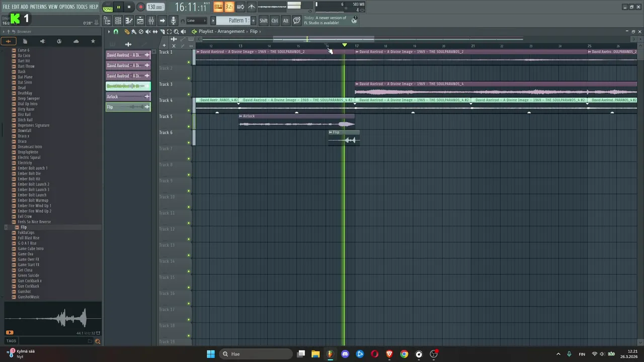644x362 pixels.
Task: Select the Paint brush tool in playlist toolbar
Action: pyautogui.click(x=133, y=31)
